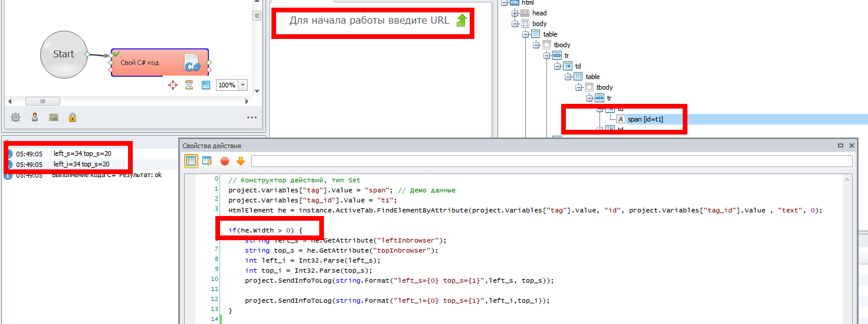Select the body tree item

(539, 24)
